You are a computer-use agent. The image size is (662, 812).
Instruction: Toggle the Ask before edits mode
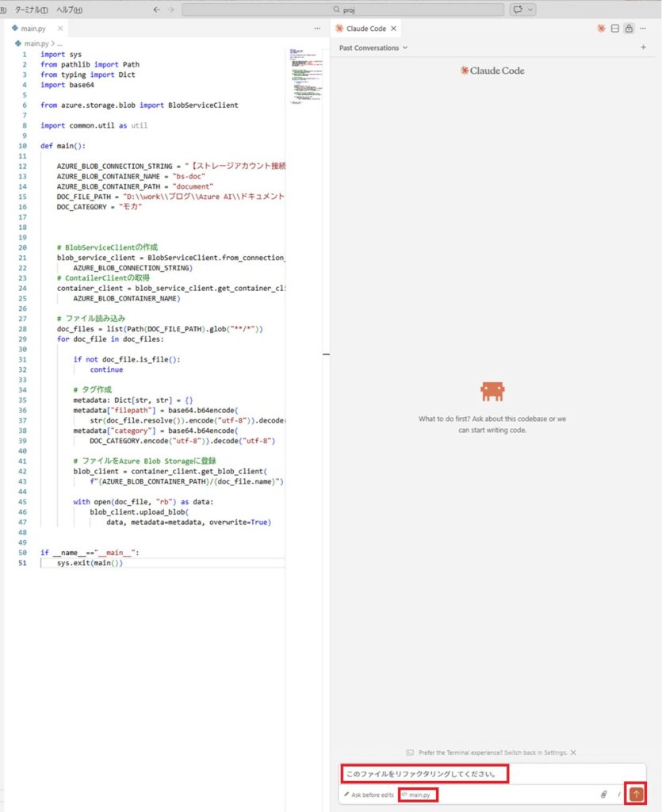click(369, 795)
